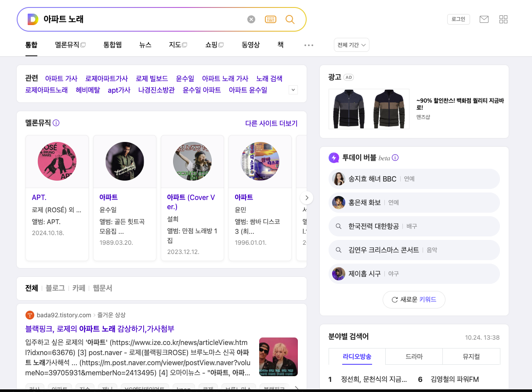Click inside the search input field

pos(132,19)
